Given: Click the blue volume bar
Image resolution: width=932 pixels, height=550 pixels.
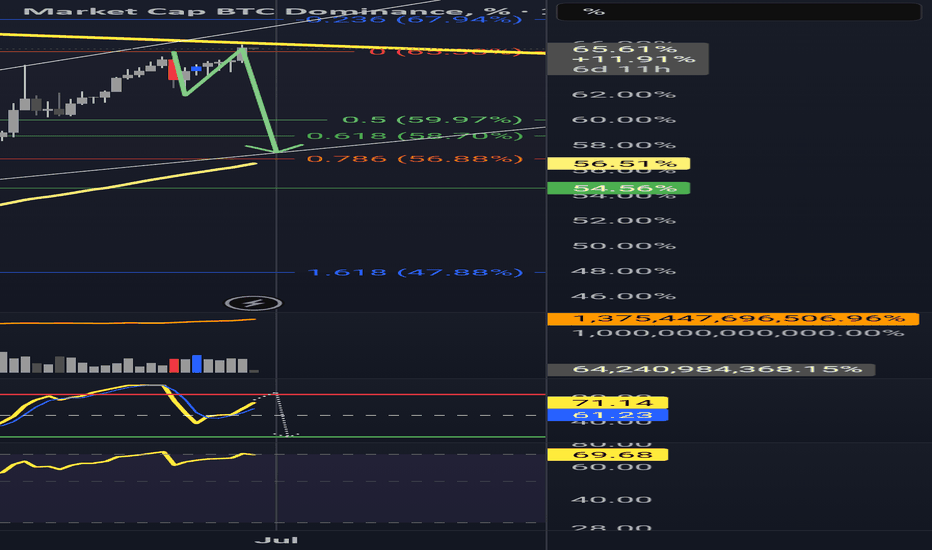Looking at the screenshot, I should 197,364.
